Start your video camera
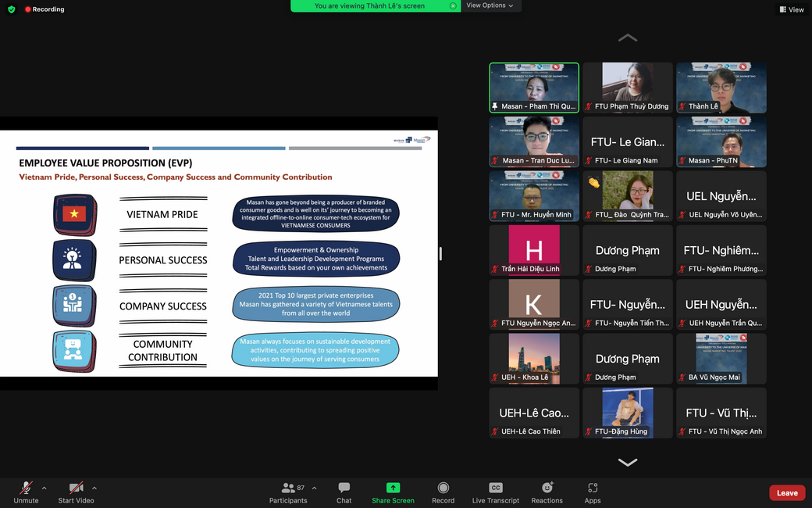 pos(77,493)
